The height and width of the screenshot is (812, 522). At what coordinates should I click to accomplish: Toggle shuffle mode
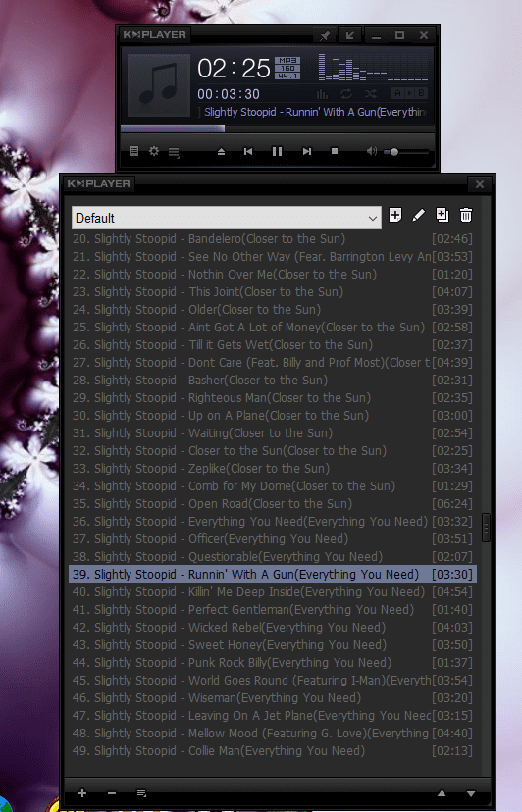(x=371, y=94)
